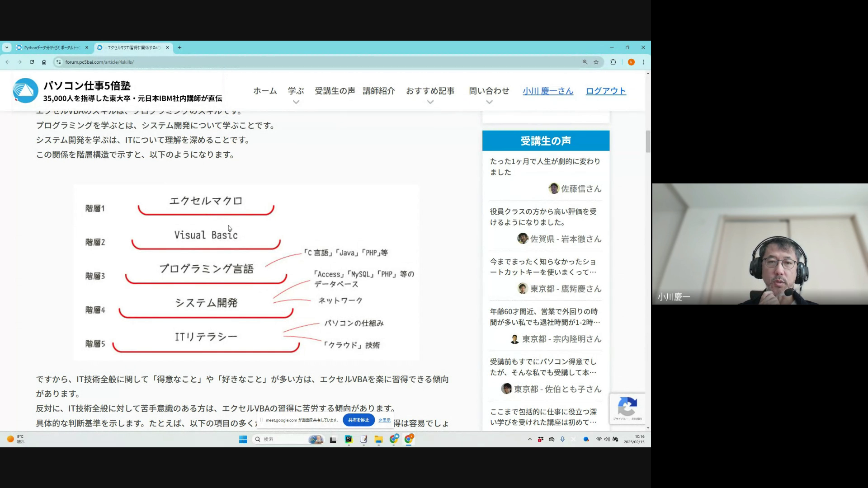Open Chrome three-dot menu
Image resolution: width=868 pixels, height=488 pixels.
tap(643, 62)
